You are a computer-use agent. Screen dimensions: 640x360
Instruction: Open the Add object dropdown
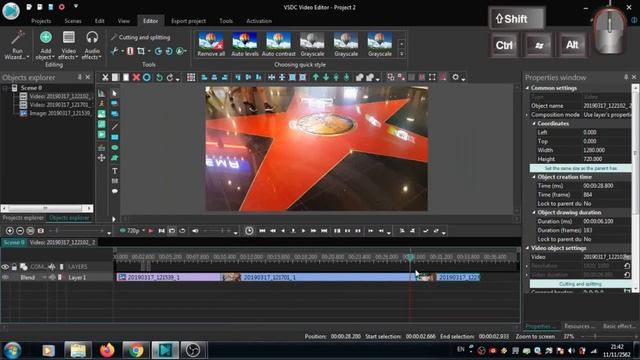[x=46, y=45]
